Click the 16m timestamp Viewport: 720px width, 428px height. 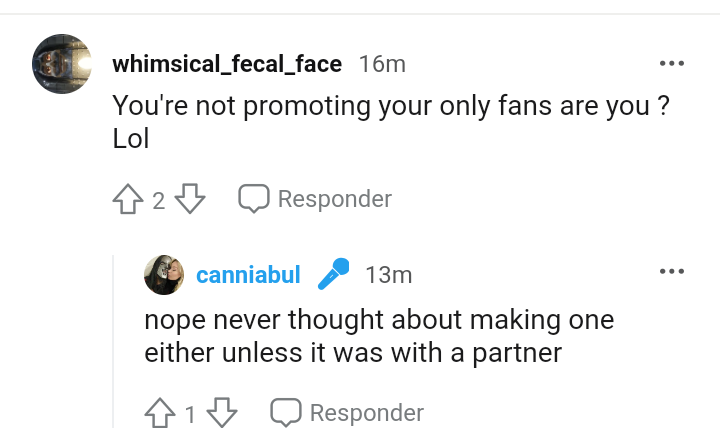[382, 65]
